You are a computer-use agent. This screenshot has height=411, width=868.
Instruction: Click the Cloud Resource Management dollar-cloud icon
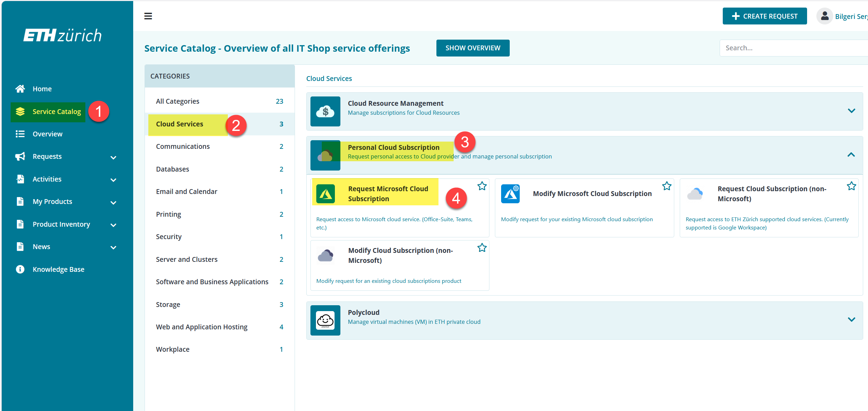pyautogui.click(x=325, y=111)
